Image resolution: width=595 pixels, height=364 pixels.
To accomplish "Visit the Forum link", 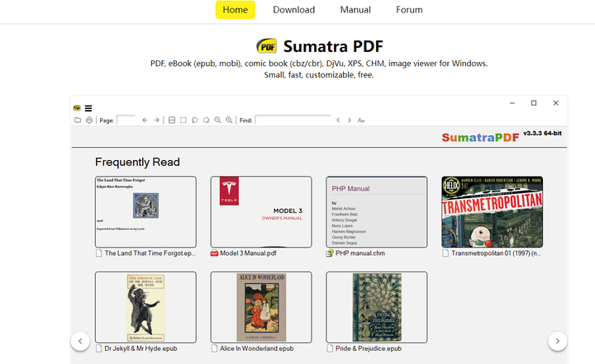I will (409, 10).
